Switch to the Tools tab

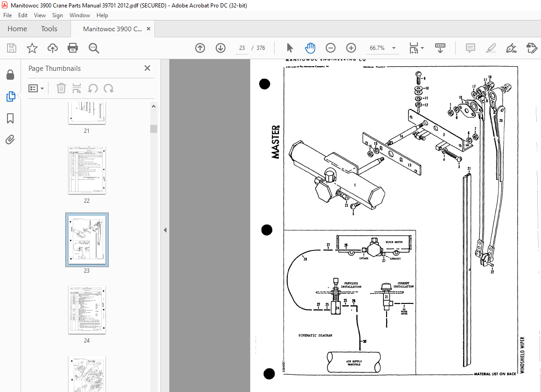[49, 29]
